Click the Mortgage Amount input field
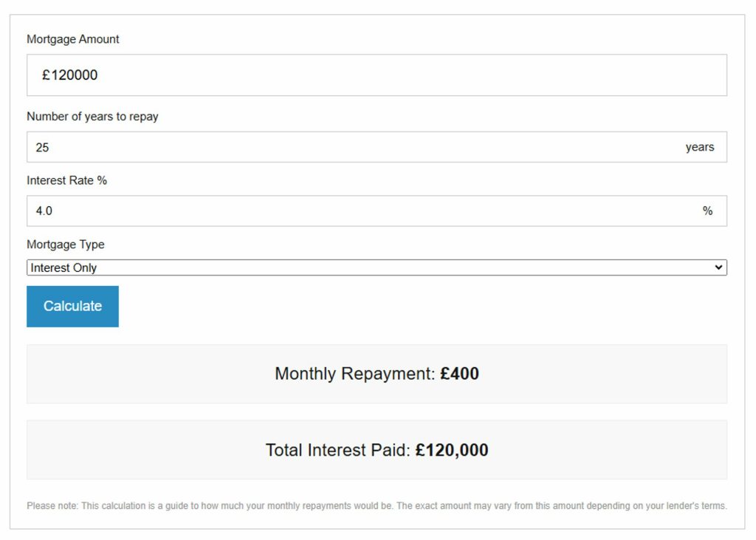Viewport: 756px width, 540px height. coord(377,75)
